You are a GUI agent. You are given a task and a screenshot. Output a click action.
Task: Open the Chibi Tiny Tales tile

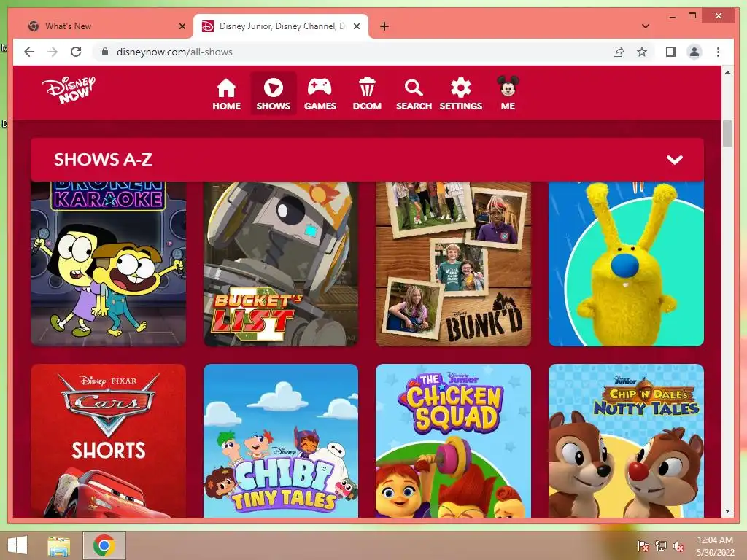coord(281,440)
